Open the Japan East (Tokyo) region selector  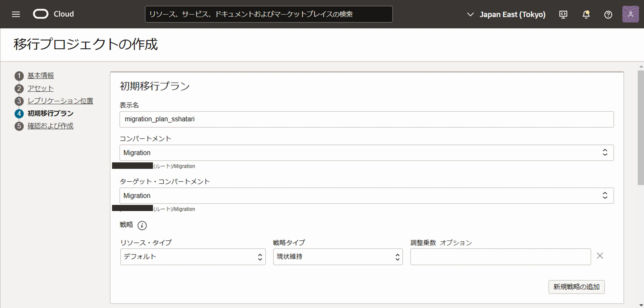506,14
